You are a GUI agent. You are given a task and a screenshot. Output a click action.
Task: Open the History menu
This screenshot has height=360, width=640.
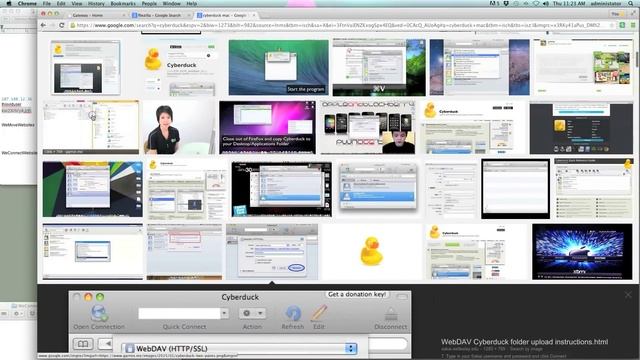pos(96,3)
